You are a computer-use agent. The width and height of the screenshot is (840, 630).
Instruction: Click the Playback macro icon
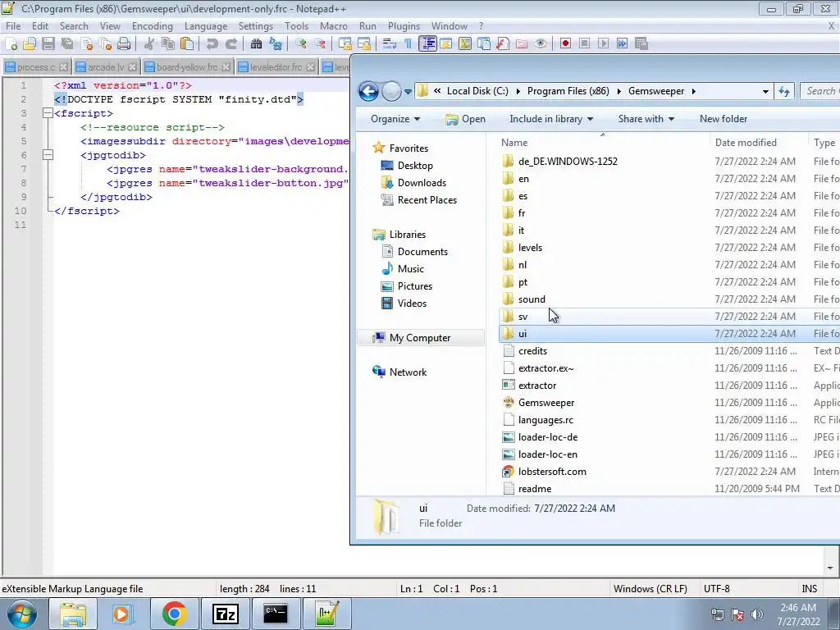[x=603, y=44]
